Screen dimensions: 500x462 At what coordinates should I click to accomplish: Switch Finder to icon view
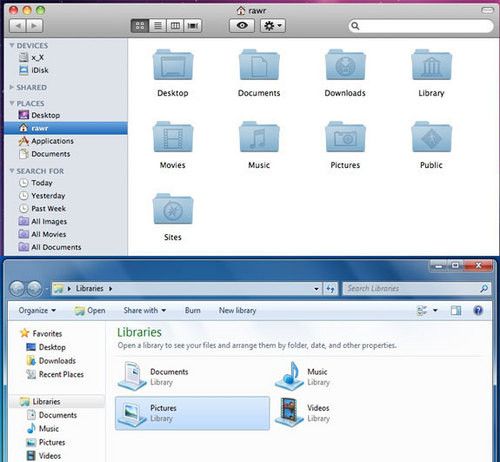coord(140,26)
